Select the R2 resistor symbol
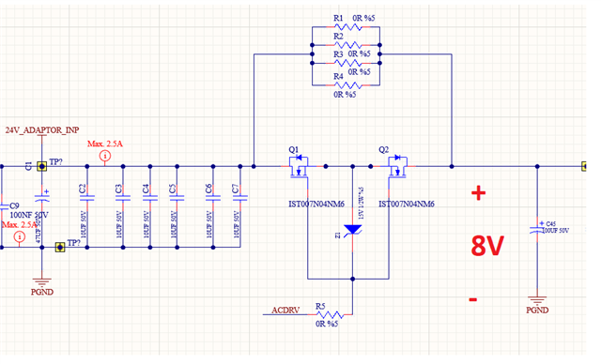 (347, 45)
